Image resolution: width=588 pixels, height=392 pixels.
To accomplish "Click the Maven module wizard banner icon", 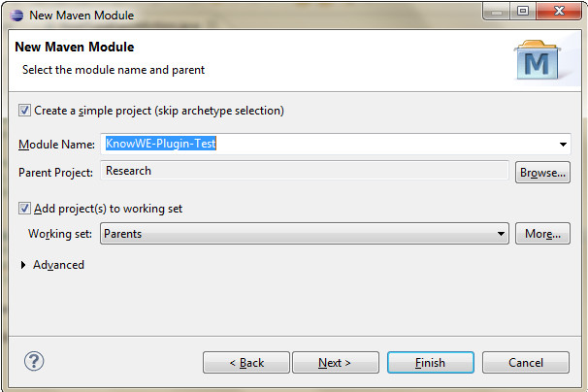I will coord(537,60).
